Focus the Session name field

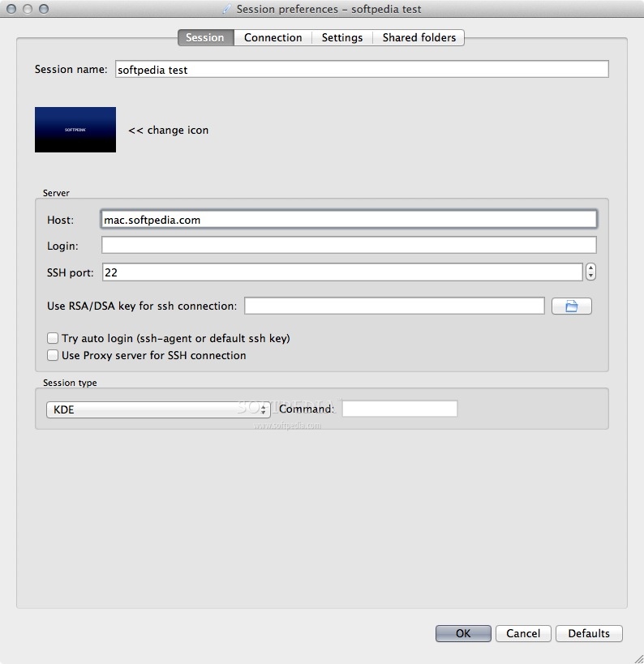362,69
